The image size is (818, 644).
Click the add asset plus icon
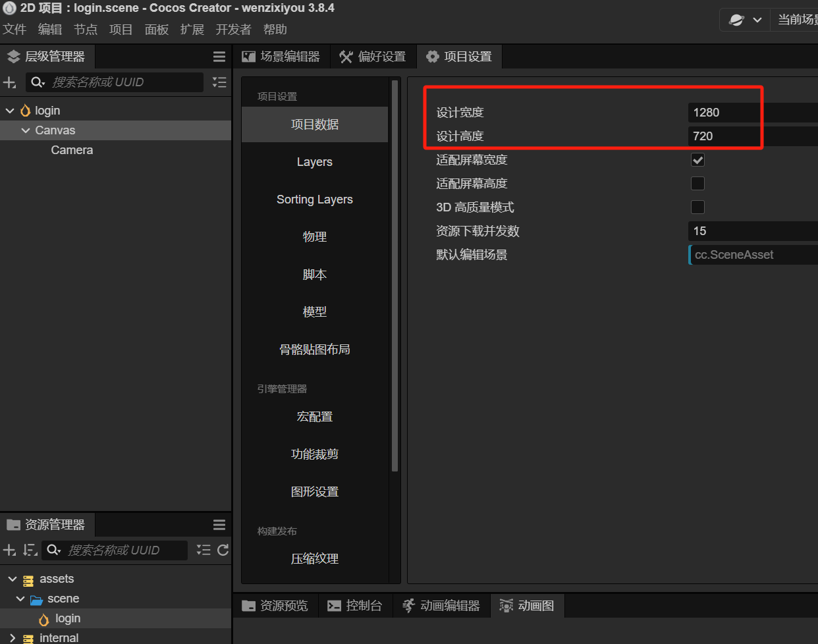click(10, 550)
